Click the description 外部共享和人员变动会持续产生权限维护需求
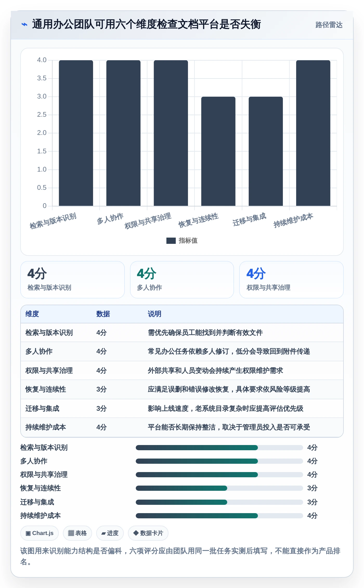This screenshot has height=588, width=364. pos(215,371)
